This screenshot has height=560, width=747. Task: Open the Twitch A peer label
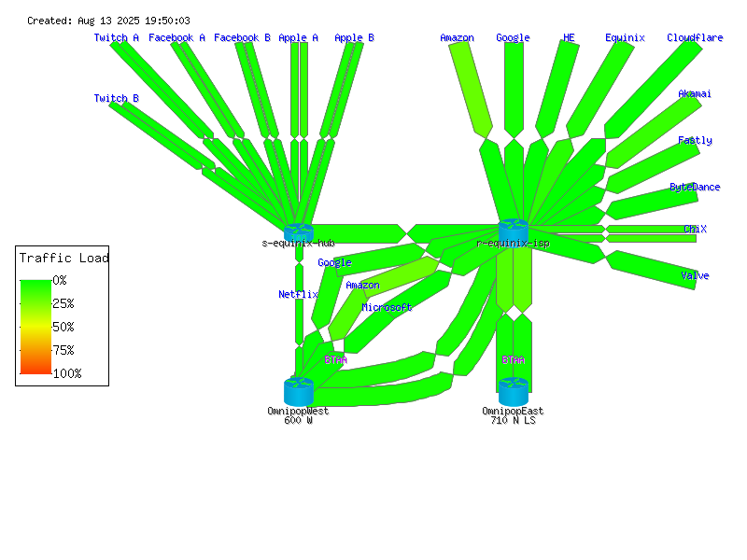(116, 37)
